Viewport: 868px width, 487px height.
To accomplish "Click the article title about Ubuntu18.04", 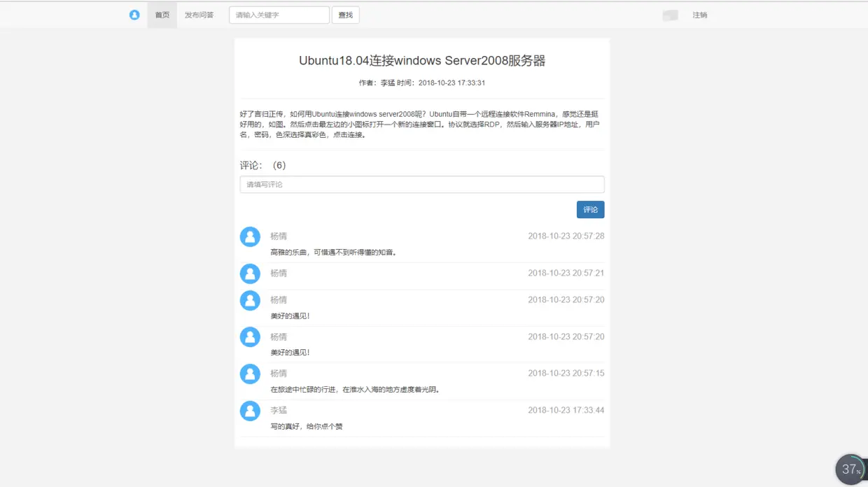I will pos(423,61).
